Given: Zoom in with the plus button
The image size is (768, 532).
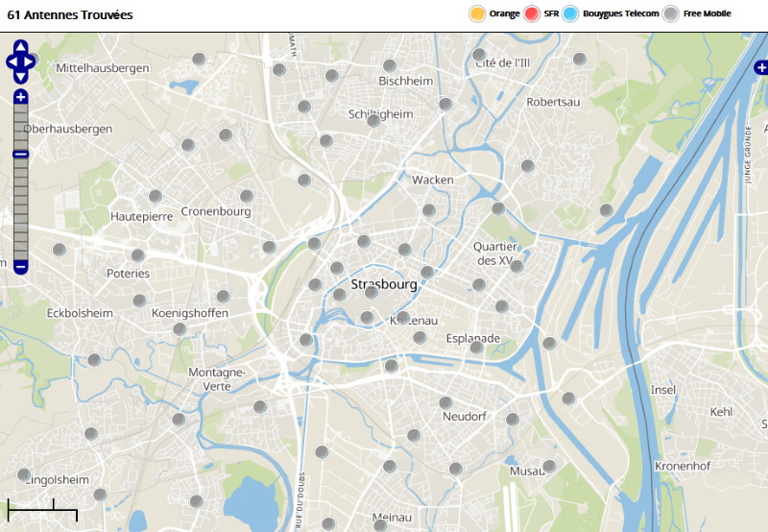Looking at the screenshot, I should click(x=20, y=97).
